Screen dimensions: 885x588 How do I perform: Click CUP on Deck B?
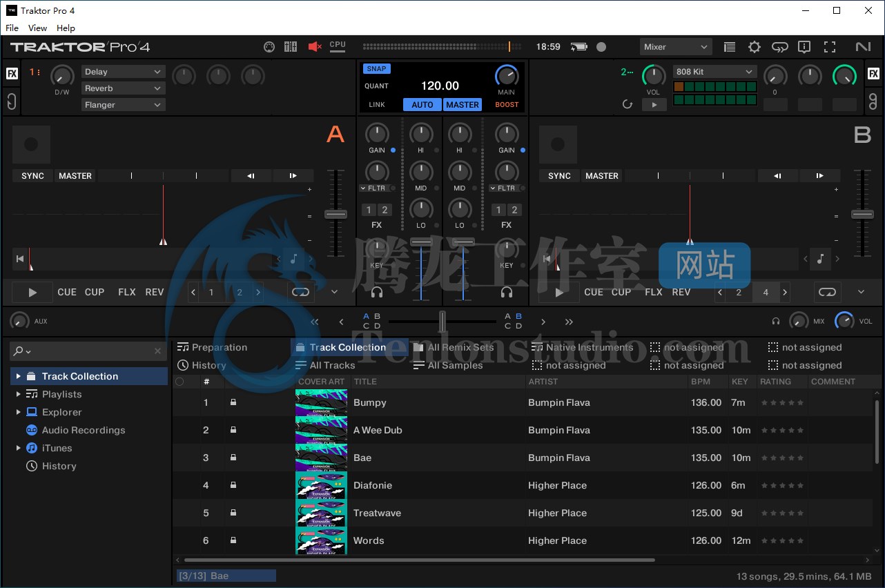621,292
